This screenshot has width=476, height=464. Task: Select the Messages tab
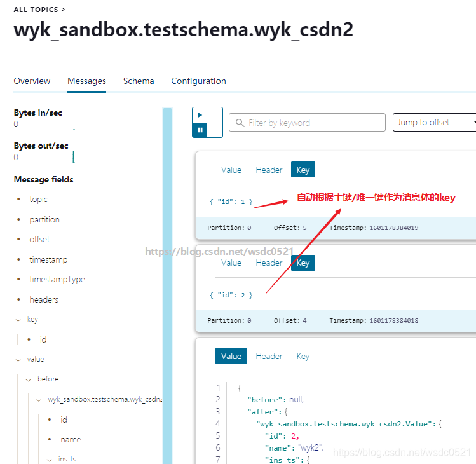pyautogui.click(x=86, y=81)
